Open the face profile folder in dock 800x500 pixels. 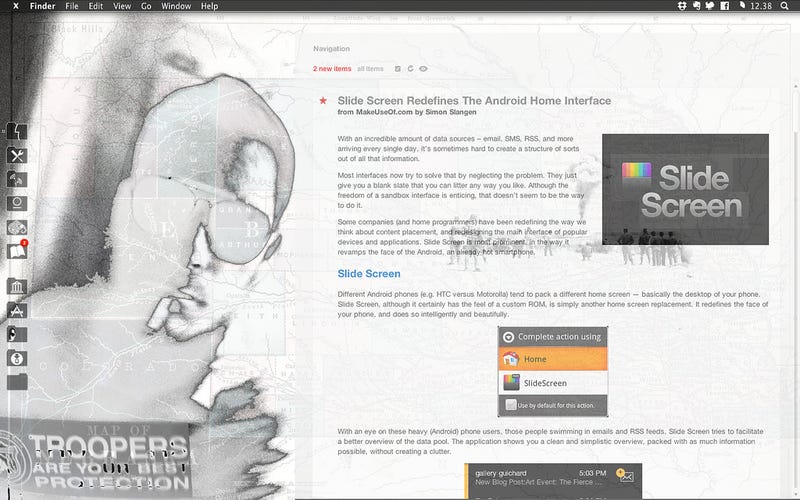[17, 335]
